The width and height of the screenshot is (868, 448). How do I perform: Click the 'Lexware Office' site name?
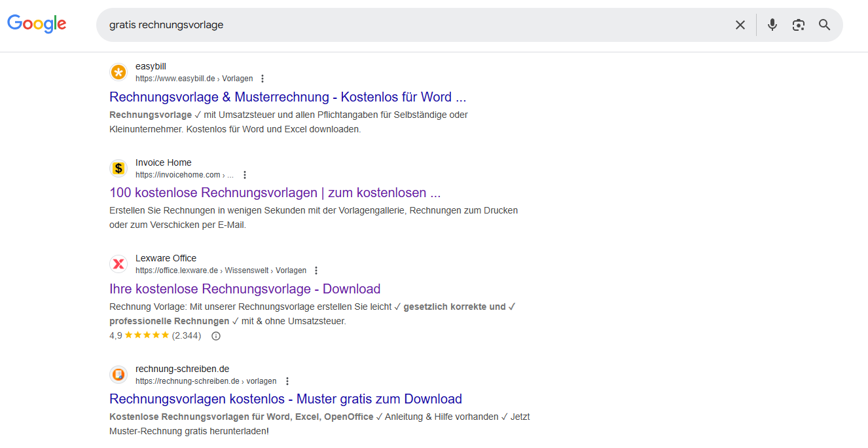[x=166, y=258]
